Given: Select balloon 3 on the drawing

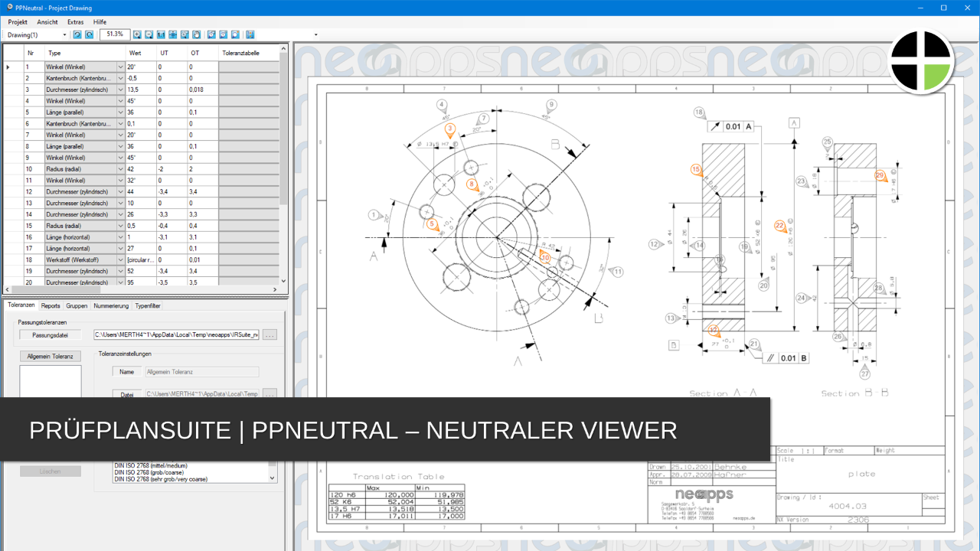Looking at the screenshot, I should click(x=450, y=129).
